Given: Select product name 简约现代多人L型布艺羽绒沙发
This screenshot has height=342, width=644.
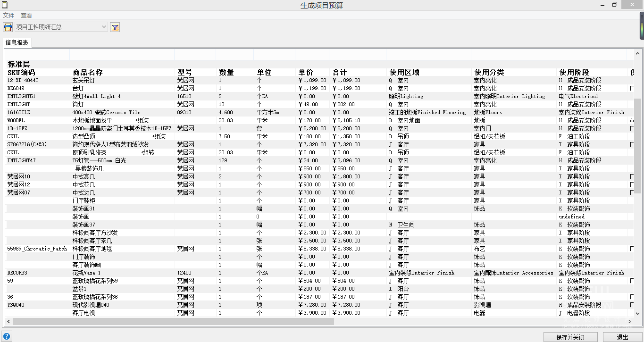Looking at the screenshot, I should tap(110, 144).
